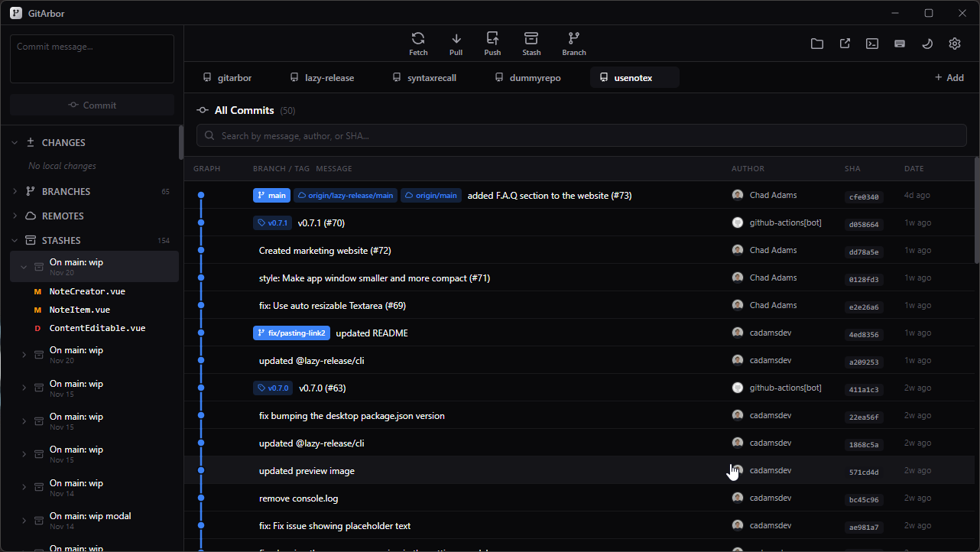Open NoteCreator.vue in the stash file list

point(87,291)
